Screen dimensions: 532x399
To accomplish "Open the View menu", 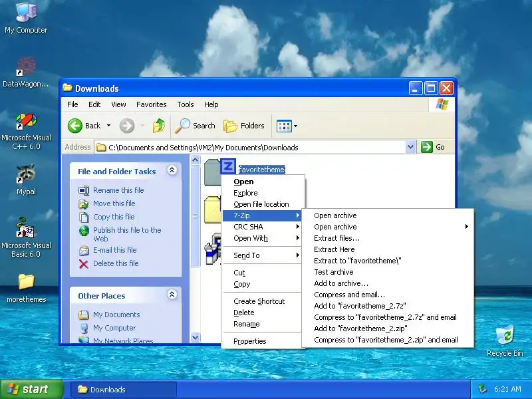I will [118, 104].
